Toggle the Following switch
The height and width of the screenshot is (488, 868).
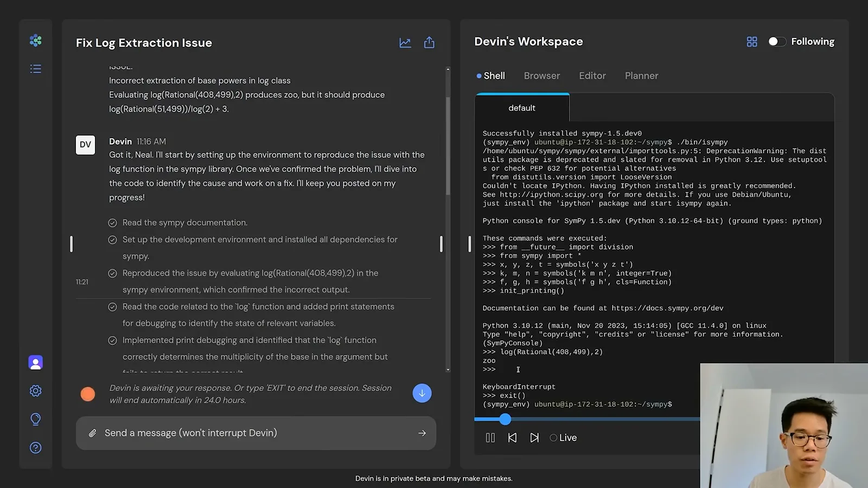pos(777,42)
